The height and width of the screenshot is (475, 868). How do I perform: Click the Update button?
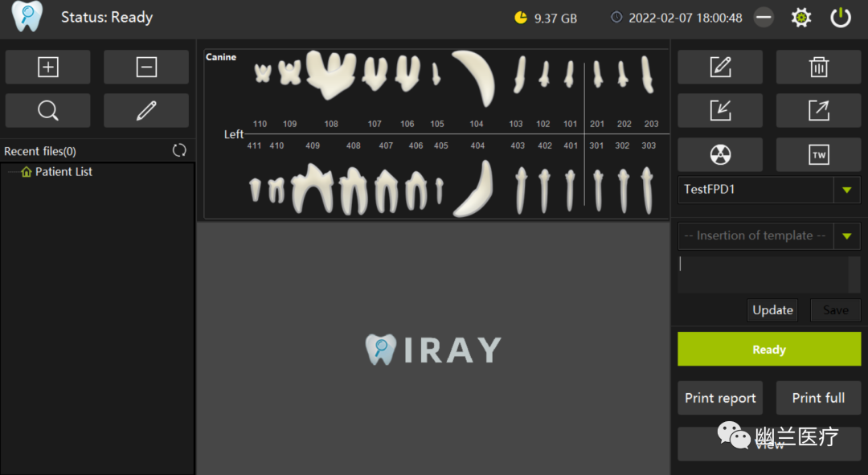coord(772,310)
